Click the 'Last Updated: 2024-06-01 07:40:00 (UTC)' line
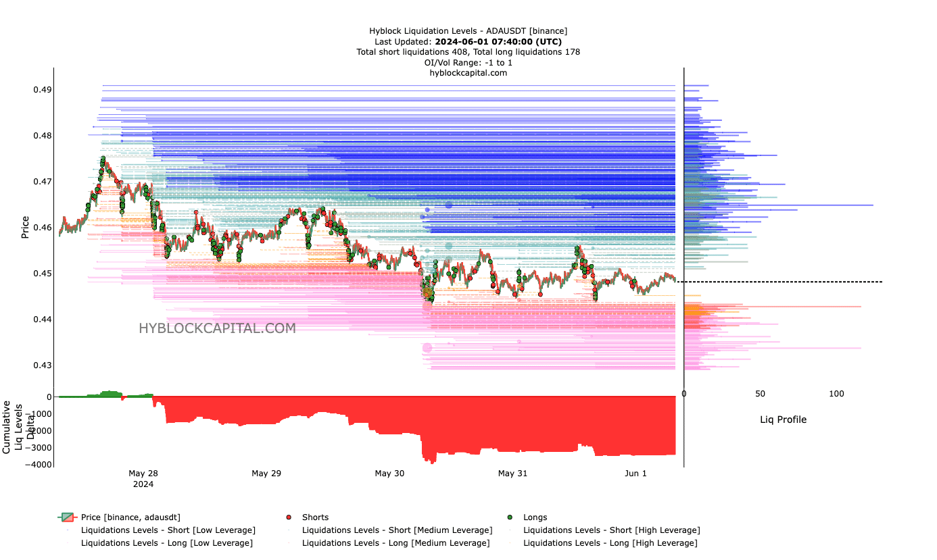Screen dimensions: 937x560 tap(468, 41)
